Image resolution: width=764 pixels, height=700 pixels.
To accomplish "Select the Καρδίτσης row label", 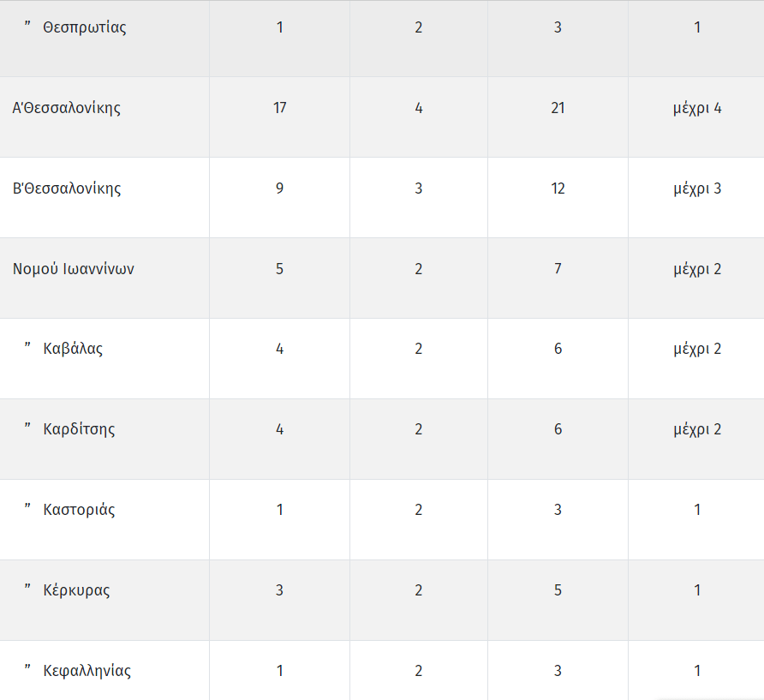I will [x=79, y=429].
